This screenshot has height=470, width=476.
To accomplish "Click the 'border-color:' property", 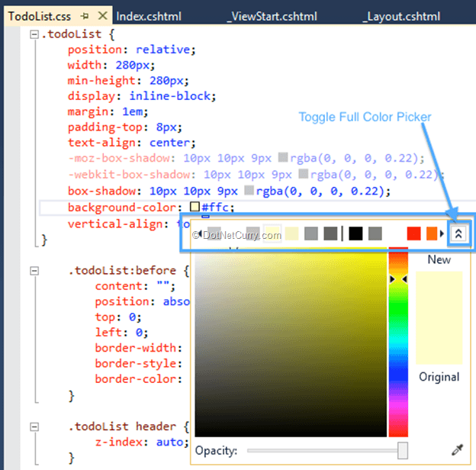I will click(x=139, y=379).
